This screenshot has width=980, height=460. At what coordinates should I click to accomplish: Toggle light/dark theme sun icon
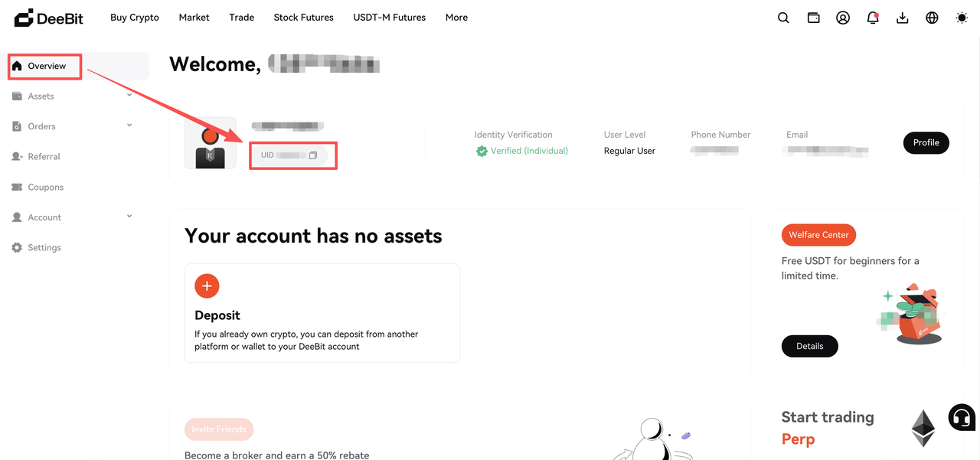(x=962, y=18)
